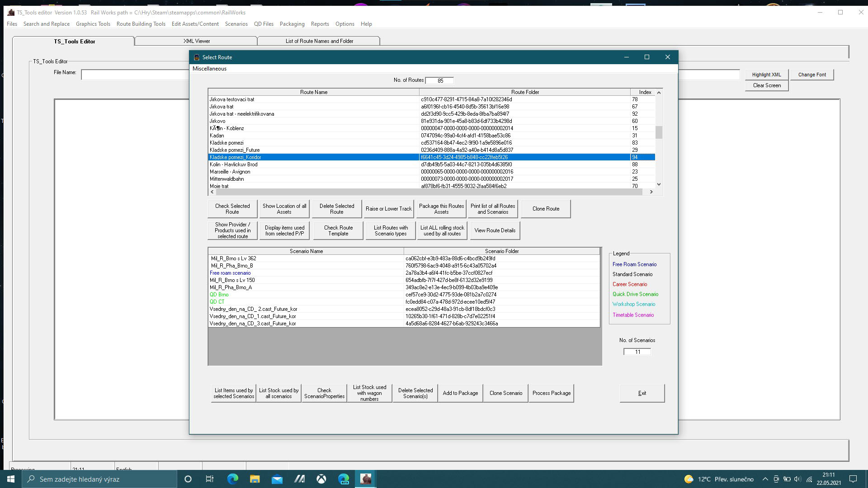The width and height of the screenshot is (868, 488).
Task: Click Print list of all Routes and Scenarios
Action: coord(493,209)
